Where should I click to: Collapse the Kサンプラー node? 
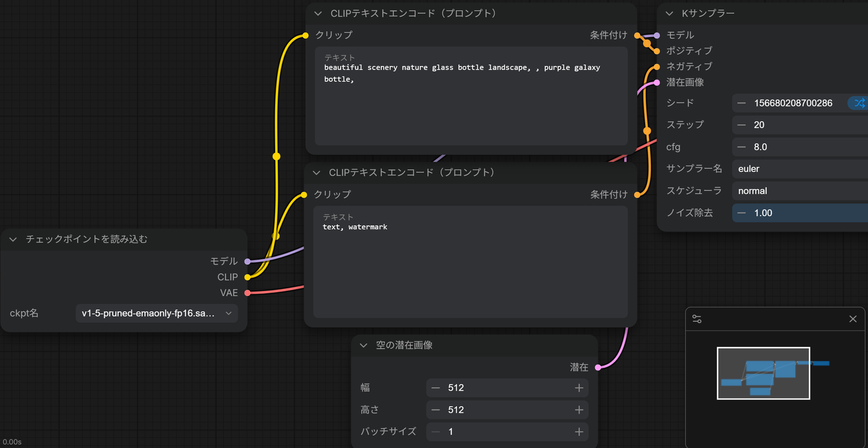[x=669, y=14]
